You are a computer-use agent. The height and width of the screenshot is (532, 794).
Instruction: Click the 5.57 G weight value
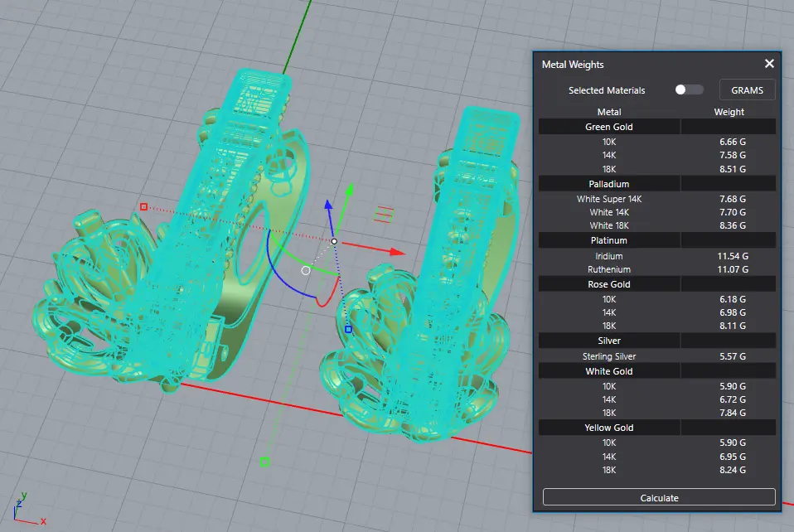click(x=732, y=356)
